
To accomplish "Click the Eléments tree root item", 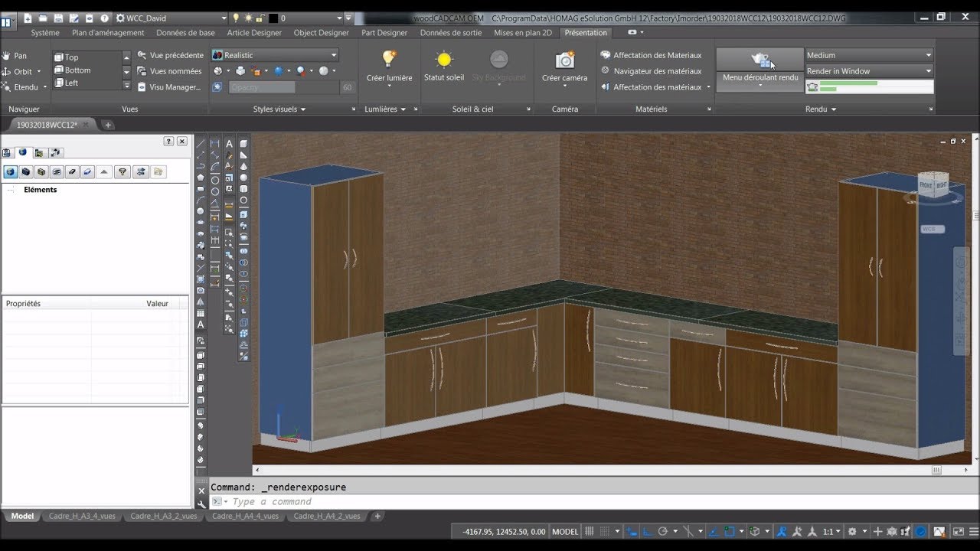I will point(40,190).
